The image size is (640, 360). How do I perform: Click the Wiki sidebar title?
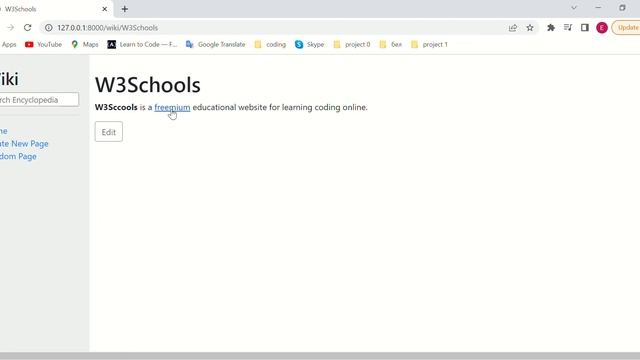click(x=9, y=79)
